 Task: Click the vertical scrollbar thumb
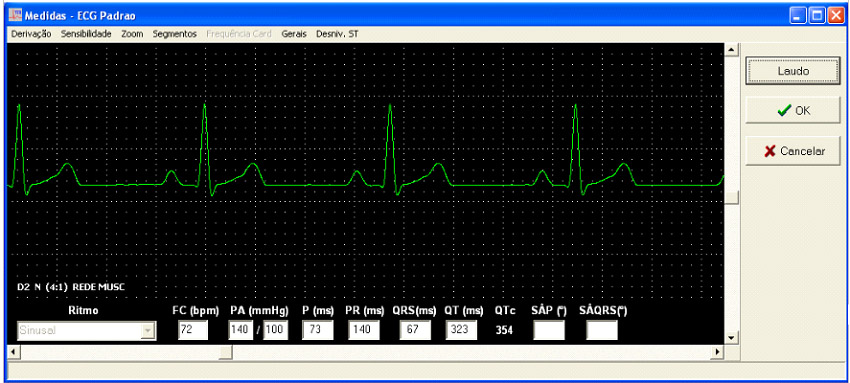coord(732,198)
